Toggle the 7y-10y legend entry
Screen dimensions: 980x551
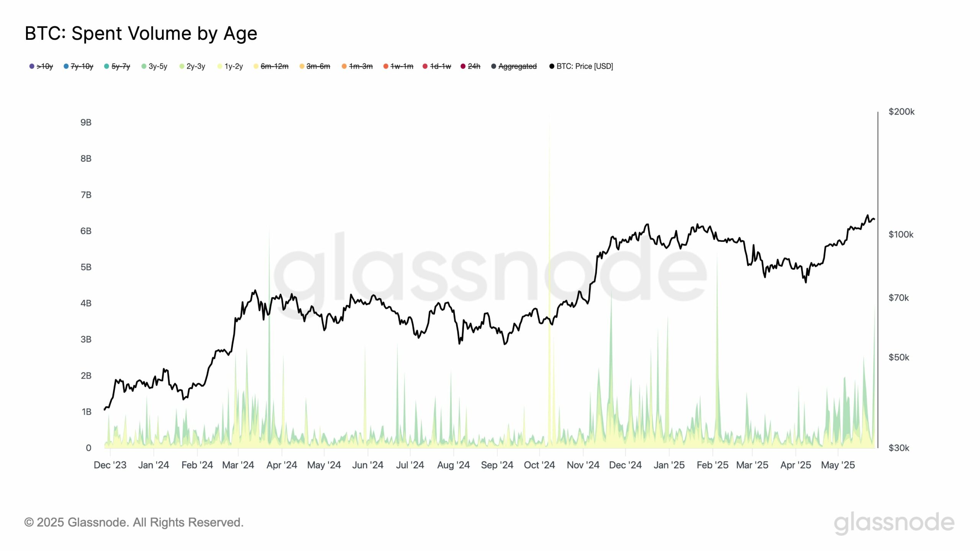click(x=78, y=66)
